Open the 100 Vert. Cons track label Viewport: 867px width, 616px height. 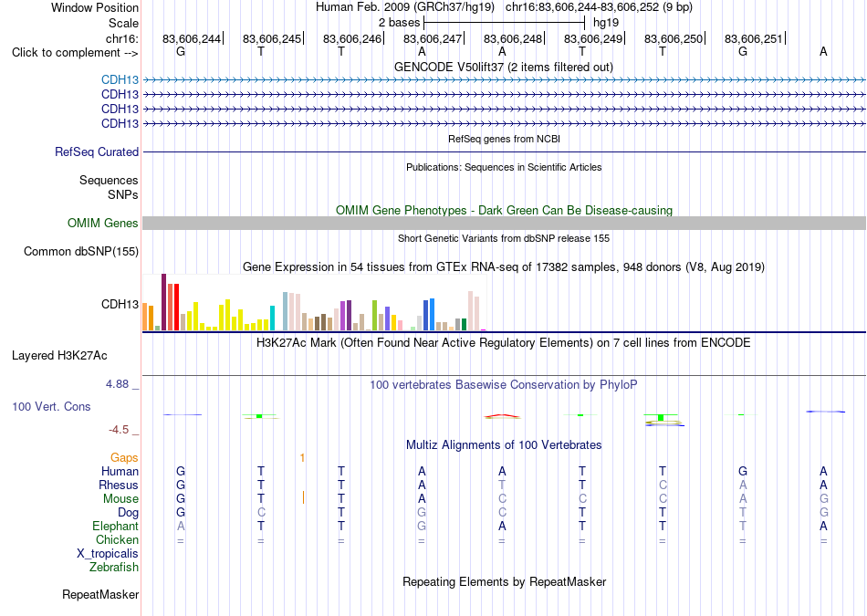coord(51,406)
